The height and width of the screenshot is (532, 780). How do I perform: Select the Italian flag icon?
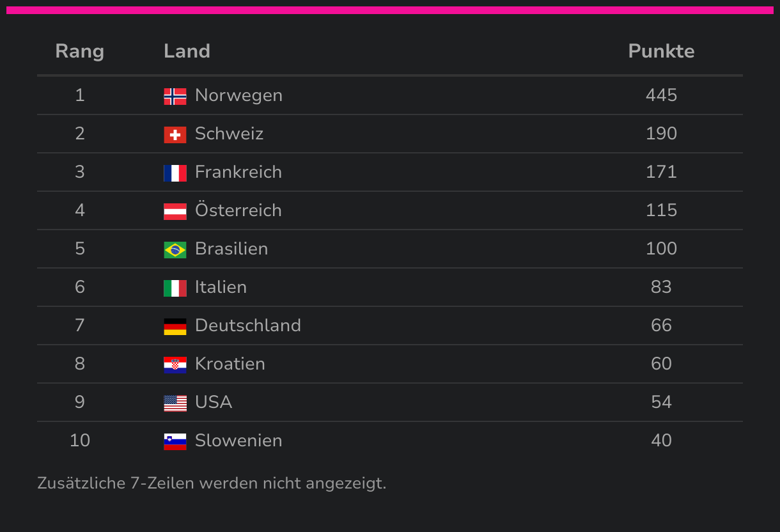pos(175,288)
